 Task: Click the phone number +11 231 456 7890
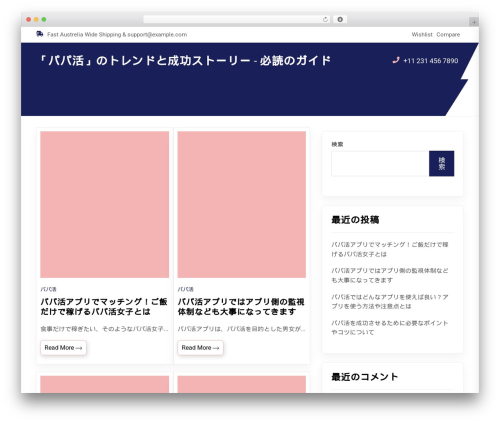point(431,61)
